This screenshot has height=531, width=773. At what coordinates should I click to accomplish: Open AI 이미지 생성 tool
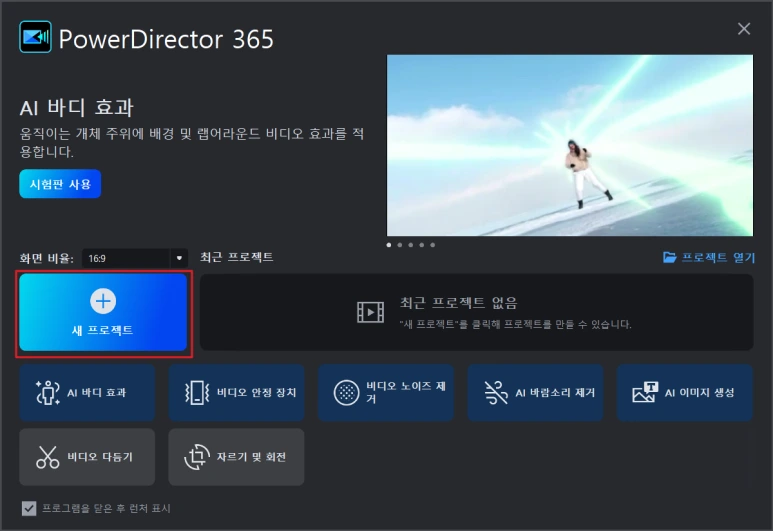tap(685, 393)
